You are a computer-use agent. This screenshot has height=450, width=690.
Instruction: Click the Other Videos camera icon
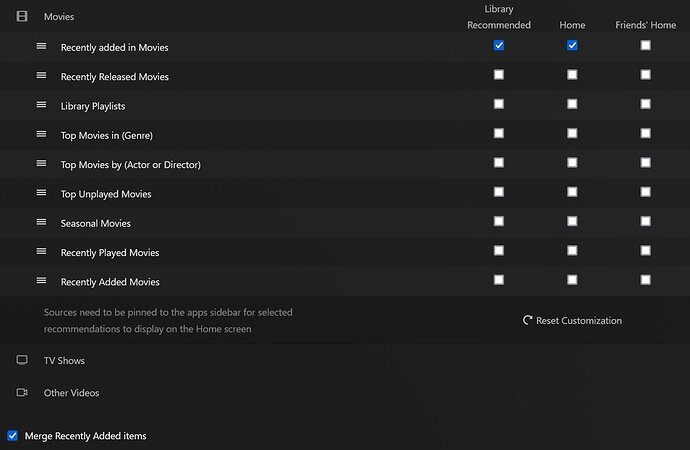pos(22,392)
